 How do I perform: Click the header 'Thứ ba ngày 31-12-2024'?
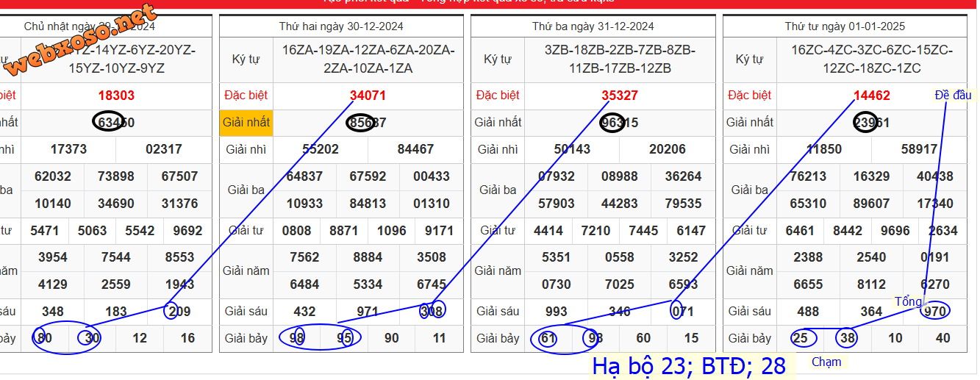coord(593,26)
